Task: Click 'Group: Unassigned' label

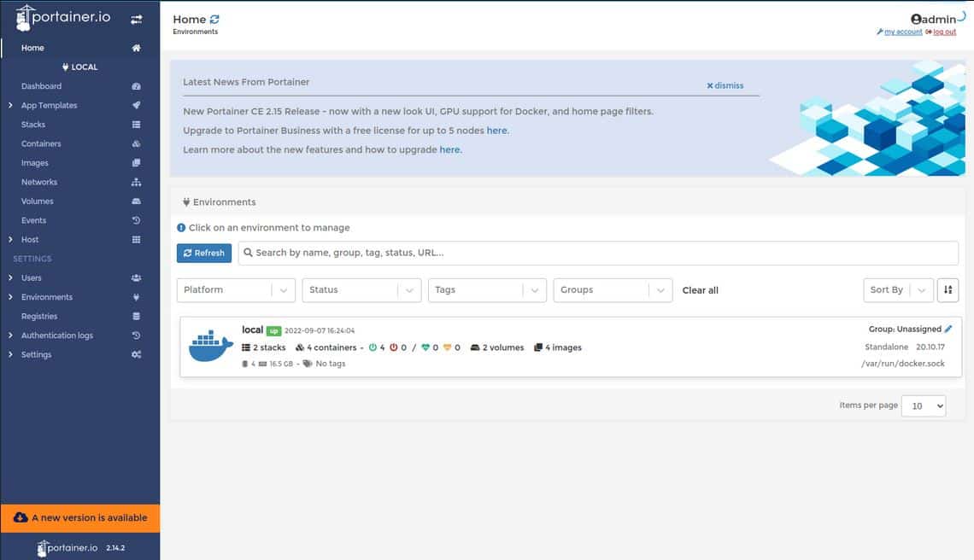Action: 905,329
